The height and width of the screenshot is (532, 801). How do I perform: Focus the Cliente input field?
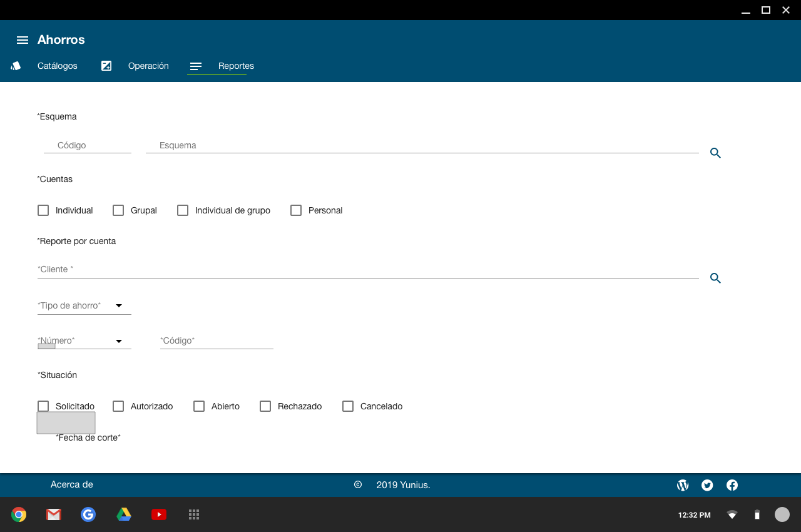(368, 269)
